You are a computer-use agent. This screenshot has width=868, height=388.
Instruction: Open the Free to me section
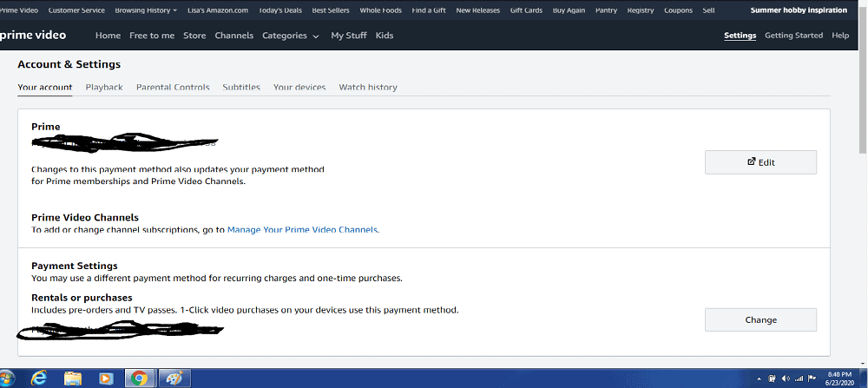pos(152,36)
